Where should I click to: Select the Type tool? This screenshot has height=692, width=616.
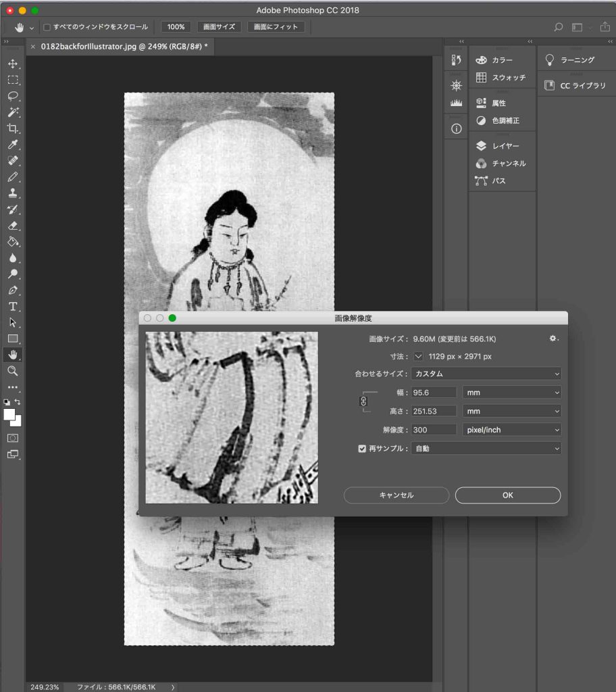pos(13,306)
